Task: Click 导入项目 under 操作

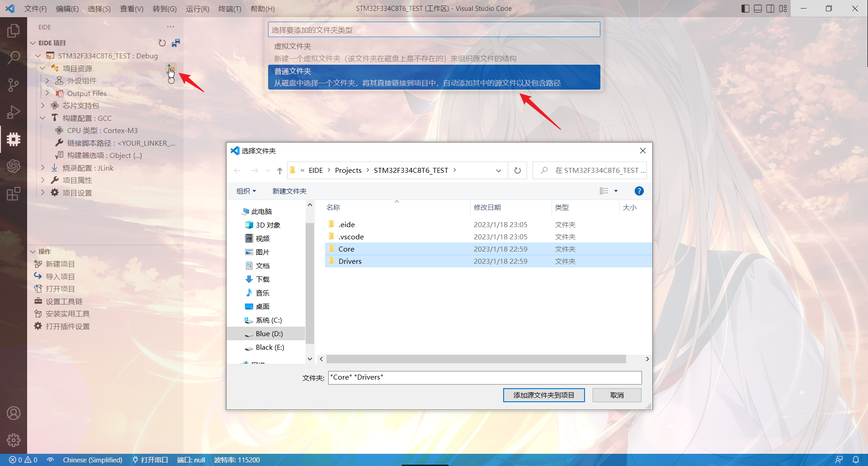Action: point(60,276)
